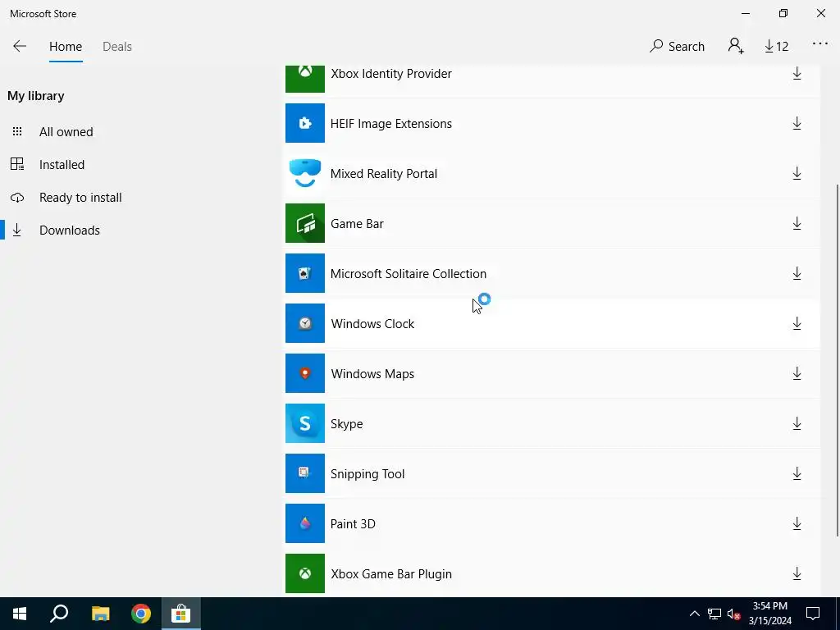Download Windows Clock via its arrow
840x630 pixels.
[797, 323]
